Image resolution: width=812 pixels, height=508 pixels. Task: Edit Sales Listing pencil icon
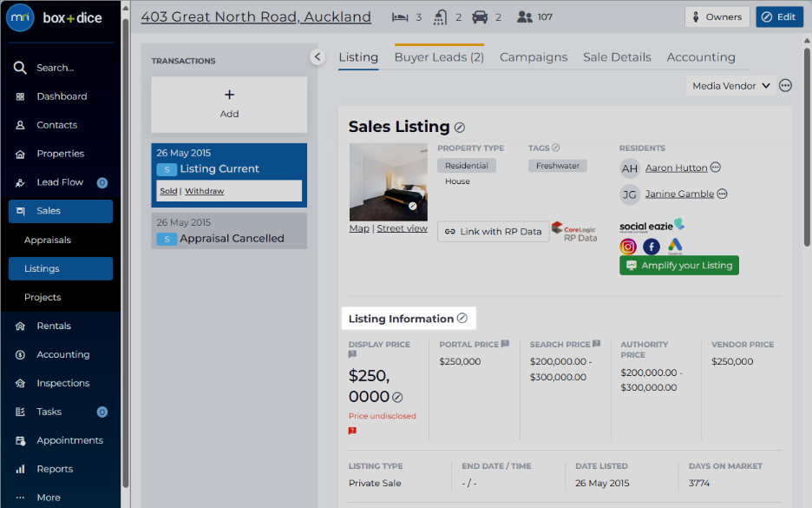tap(459, 128)
